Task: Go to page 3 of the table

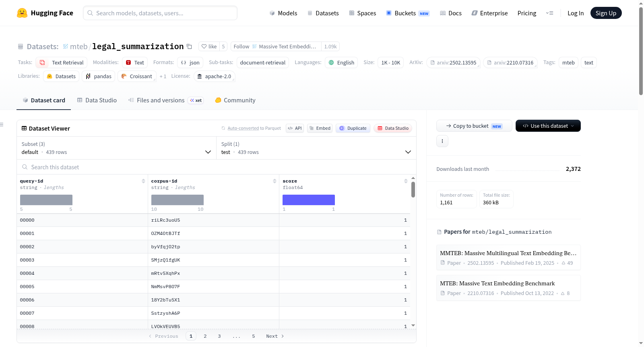Action: click(219, 336)
